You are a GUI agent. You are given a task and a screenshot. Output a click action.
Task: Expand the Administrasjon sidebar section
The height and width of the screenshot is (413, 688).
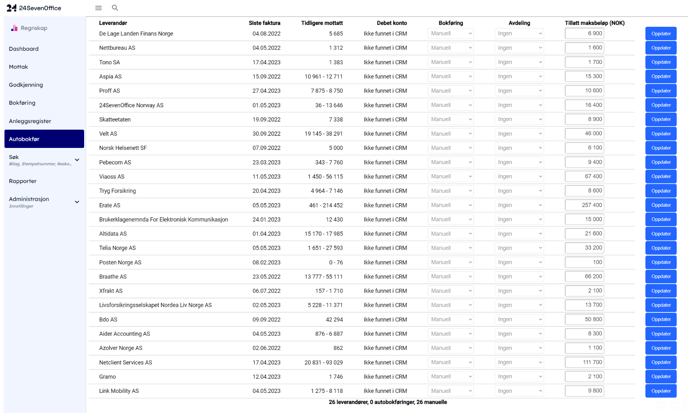[x=77, y=202]
